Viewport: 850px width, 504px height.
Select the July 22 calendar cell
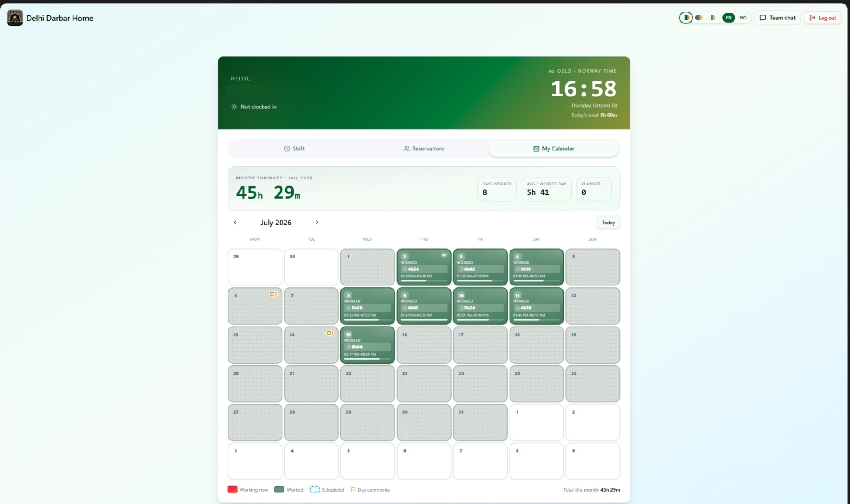click(367, 384)
